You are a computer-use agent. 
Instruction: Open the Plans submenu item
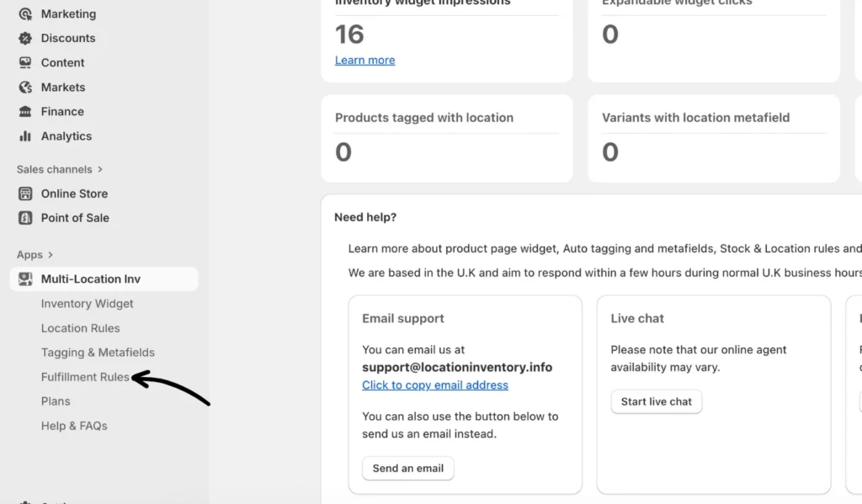tap(56, 401)
